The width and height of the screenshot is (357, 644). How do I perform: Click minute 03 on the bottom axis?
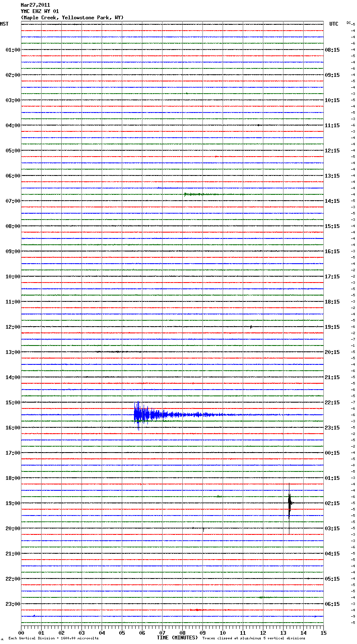81,633
